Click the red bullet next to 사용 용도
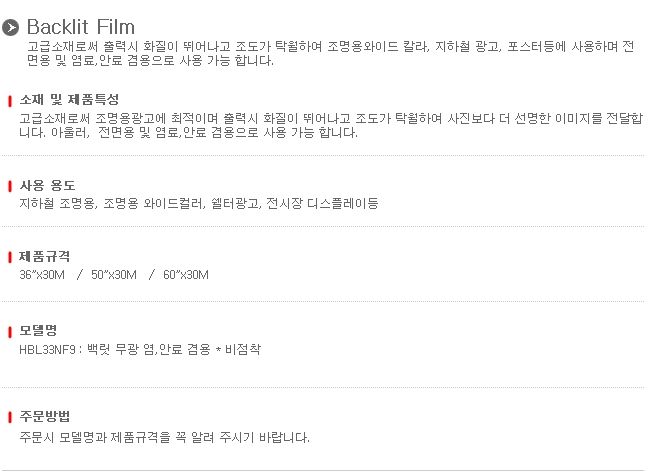The width and height of the screenshot is (651, 476). (10, 186)
